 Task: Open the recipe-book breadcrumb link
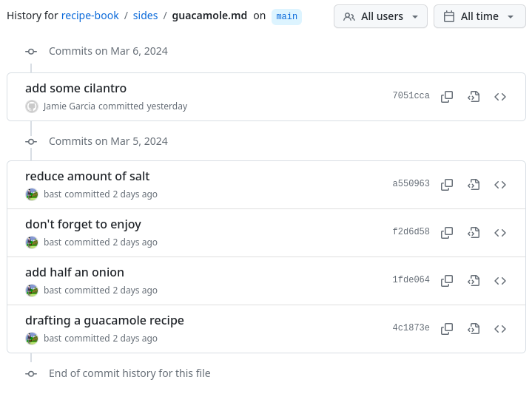[x=90, y=16]
